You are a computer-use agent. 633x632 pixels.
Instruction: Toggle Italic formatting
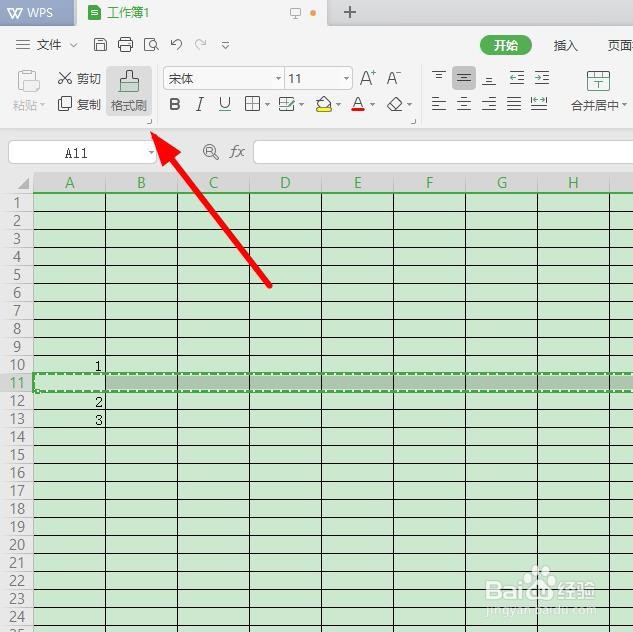(x=200, y=104)
